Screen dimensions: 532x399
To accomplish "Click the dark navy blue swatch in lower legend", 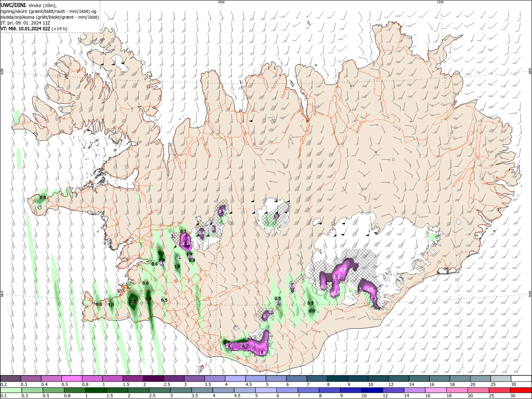I will [x=372, y=390].
